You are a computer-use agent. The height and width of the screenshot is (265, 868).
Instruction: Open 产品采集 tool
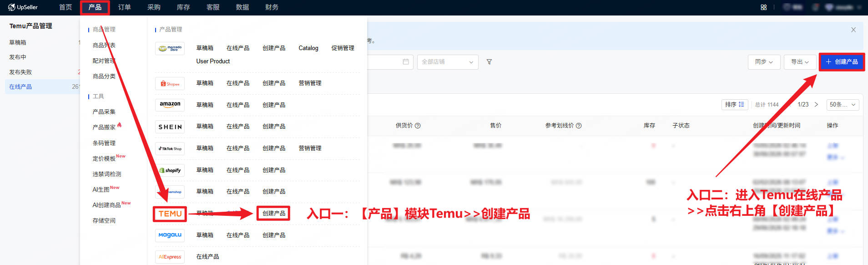(x=104, y=112)
